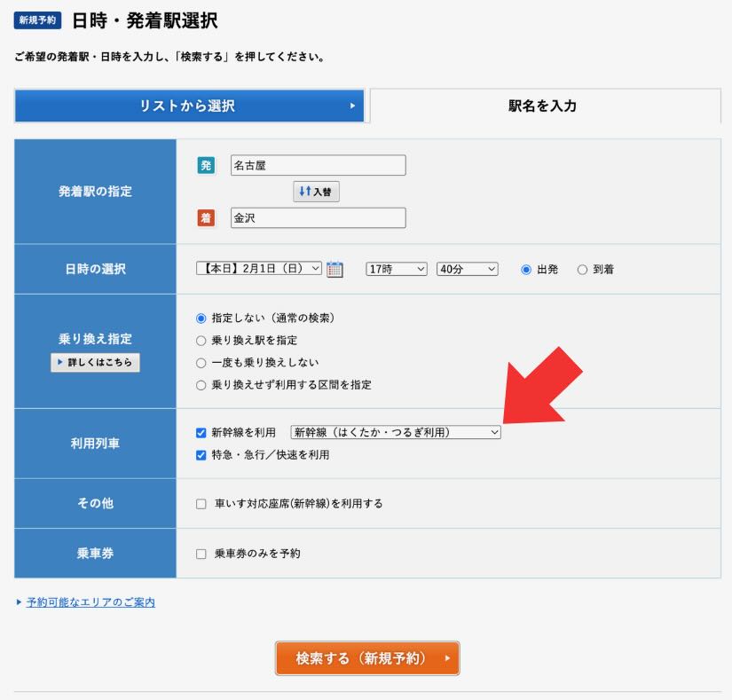This screenshot has height=700, width=732.
Task: Open the 新幹線（はくたか・つるぎ利用） dropdown
Action: pos(395,432)
